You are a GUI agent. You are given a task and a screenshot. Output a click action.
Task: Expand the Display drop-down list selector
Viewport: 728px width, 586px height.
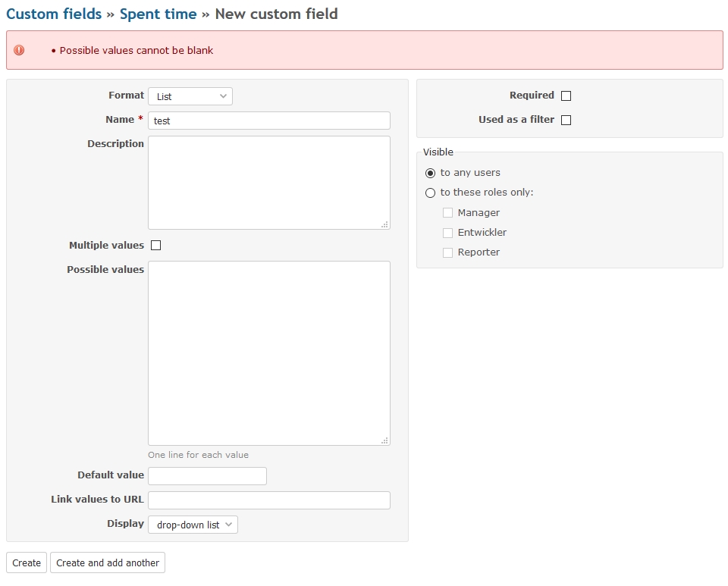coord(193,525)
